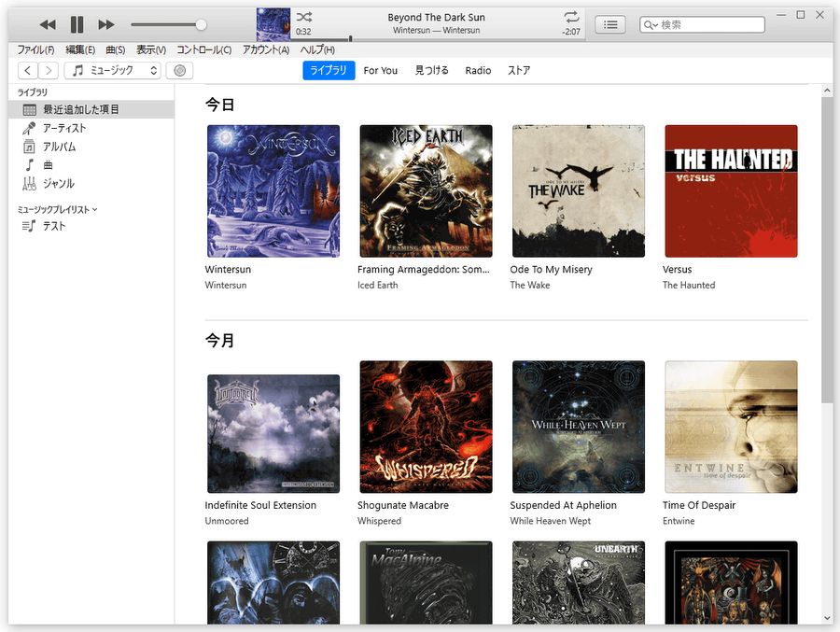This screenshot has width=840, height=632.
Task: Click the Shogunate Macabre album title
Action: [x=403, y=505]
